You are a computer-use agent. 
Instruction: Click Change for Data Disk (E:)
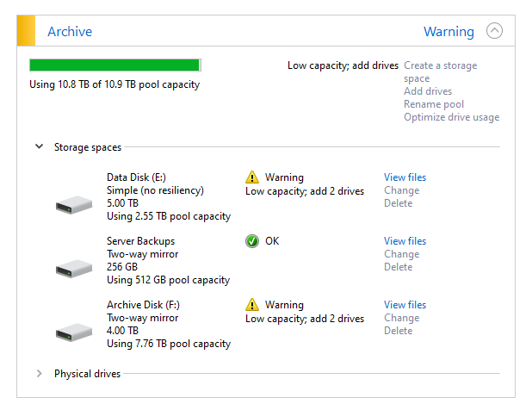point(402,190)
